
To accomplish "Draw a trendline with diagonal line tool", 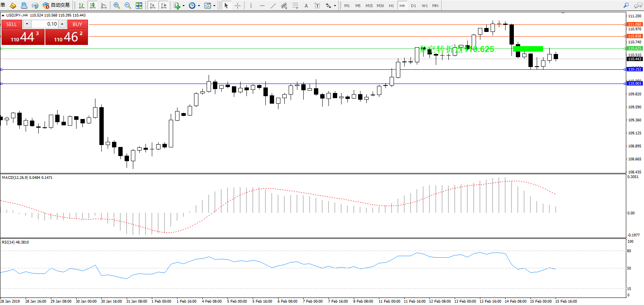I will point(273,6).
